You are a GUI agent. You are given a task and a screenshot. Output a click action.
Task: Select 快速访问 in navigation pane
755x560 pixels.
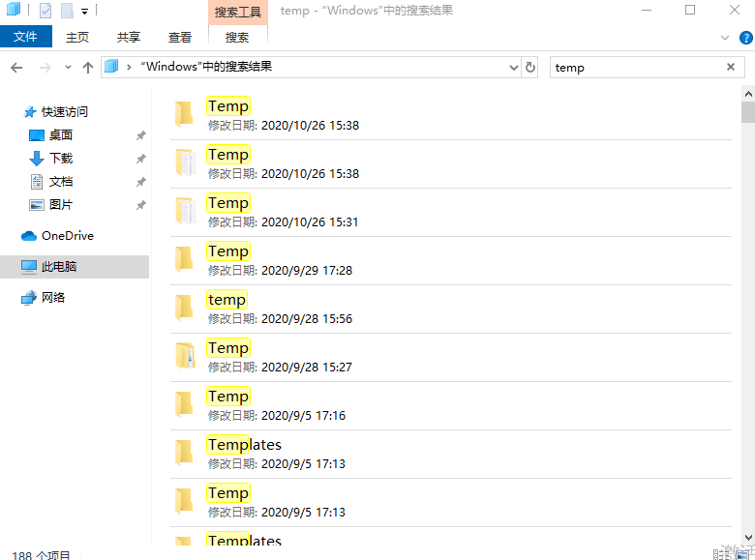coord(65,112)
